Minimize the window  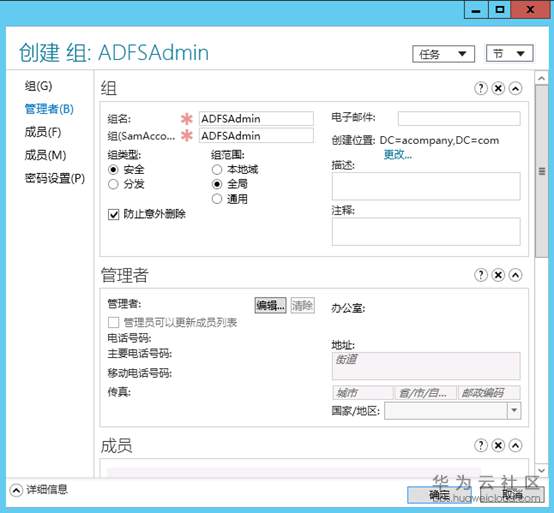click(x=476, y=10)
